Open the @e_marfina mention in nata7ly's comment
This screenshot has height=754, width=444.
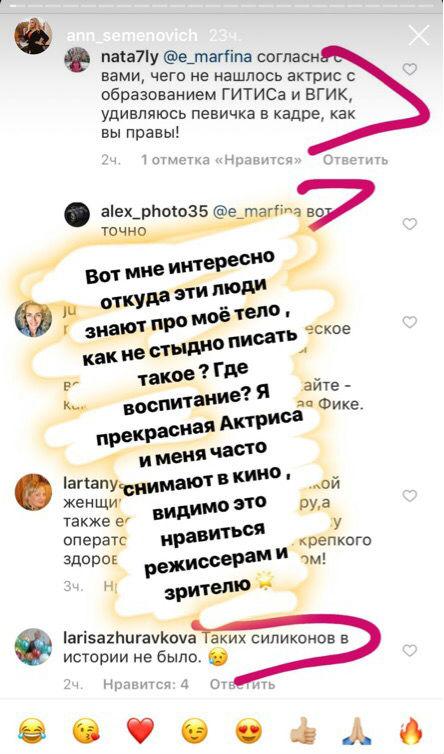(207, 57)
